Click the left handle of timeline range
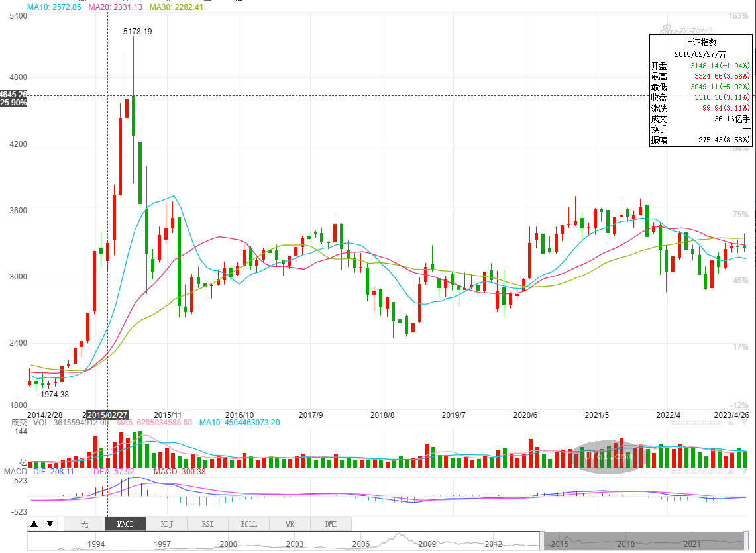Viewport: 756px width, 553px height. point(542,541)
